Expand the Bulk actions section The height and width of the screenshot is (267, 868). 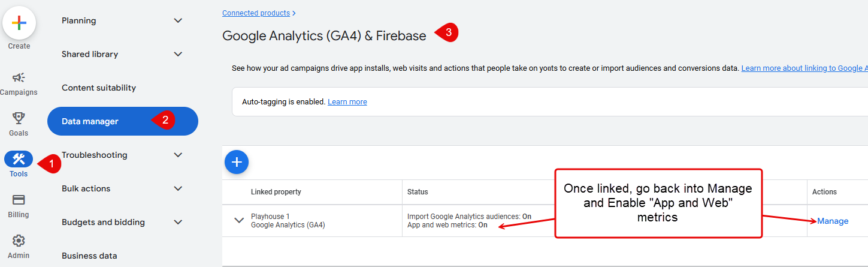[x=178, y=188]
